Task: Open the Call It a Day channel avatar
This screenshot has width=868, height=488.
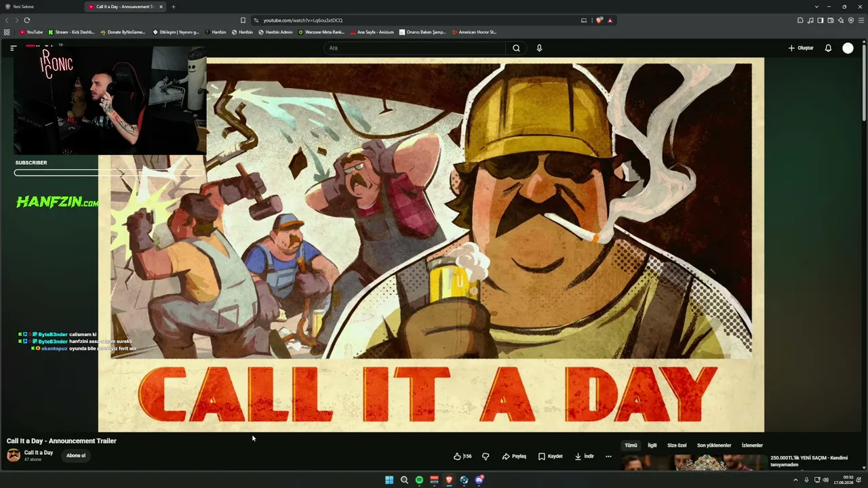Action: click(x=14, y=455)
